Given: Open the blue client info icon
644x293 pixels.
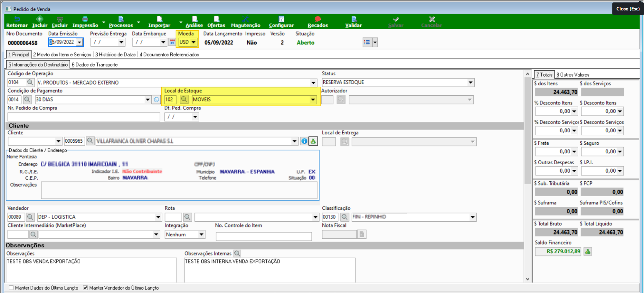Looking at the screenshot, I should coord(304,141).
